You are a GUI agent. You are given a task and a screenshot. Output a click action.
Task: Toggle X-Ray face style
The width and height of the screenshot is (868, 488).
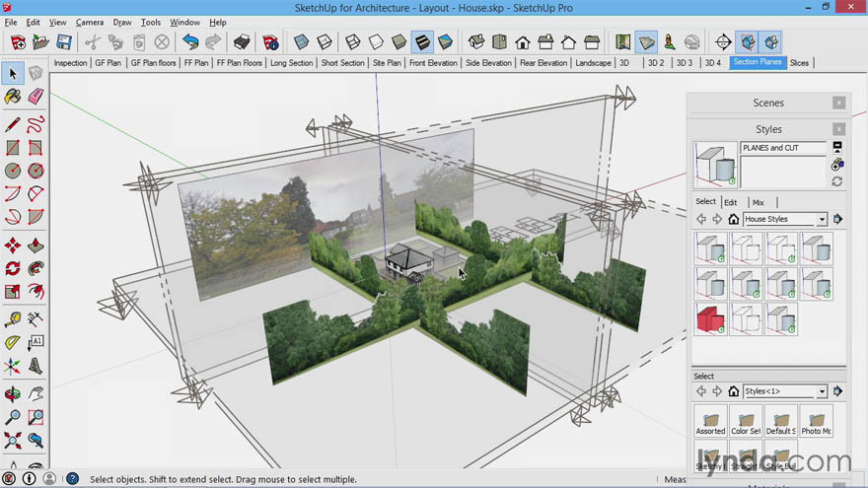[x=301, y=42]
